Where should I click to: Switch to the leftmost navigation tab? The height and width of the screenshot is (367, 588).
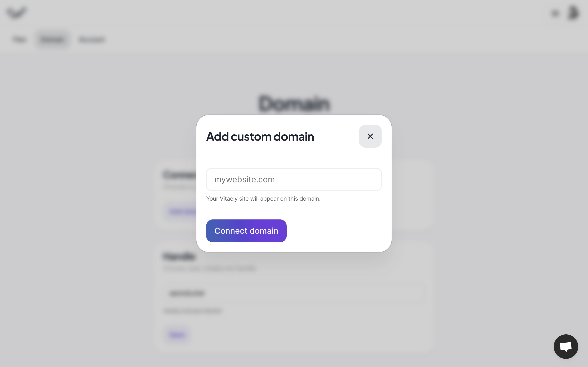click(20, 40)
